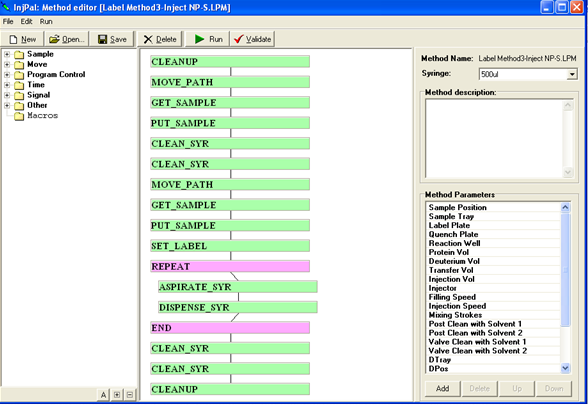Save the method using the Save button
588x405 pixels.
pyautogui.click(x=112, y=39)
